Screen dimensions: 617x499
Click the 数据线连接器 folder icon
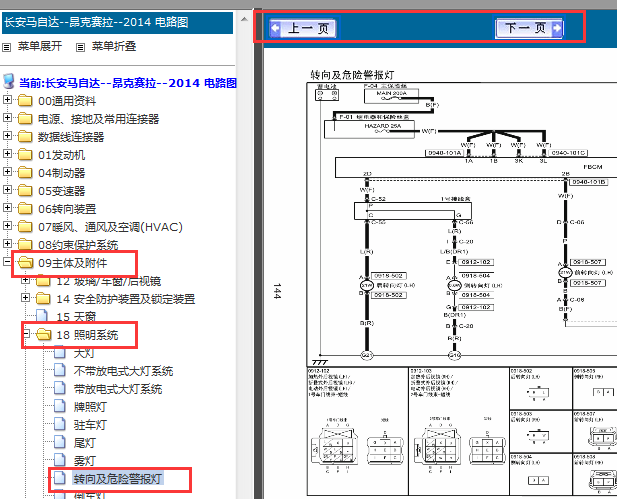pyautogui.click(x=25, y=137)
